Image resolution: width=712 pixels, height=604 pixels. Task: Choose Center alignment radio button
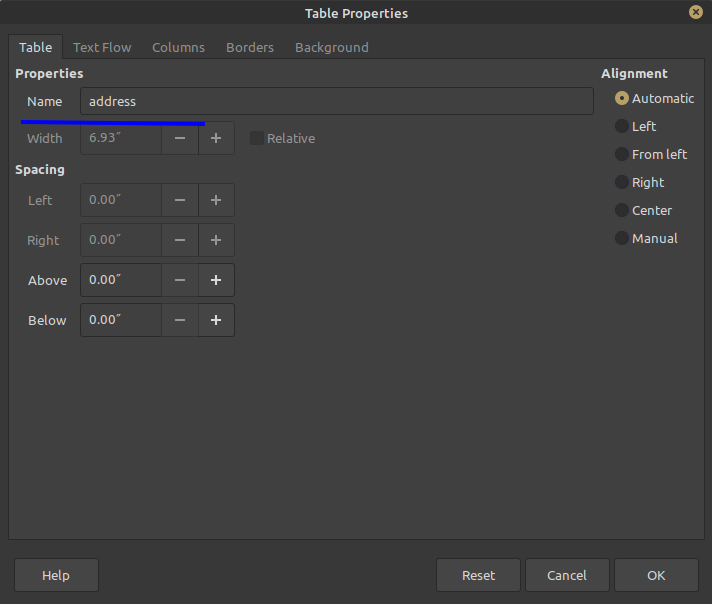coord(622,210)
